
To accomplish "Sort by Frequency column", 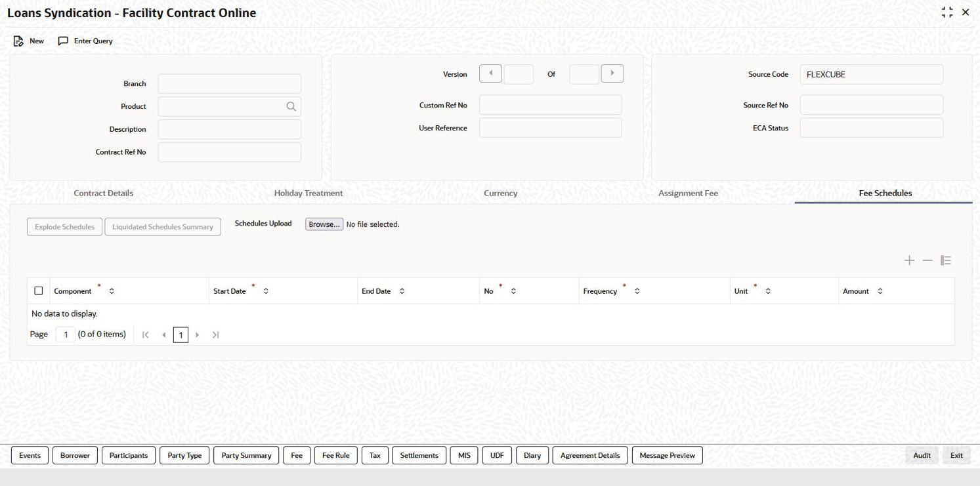I will click(637, 291).
